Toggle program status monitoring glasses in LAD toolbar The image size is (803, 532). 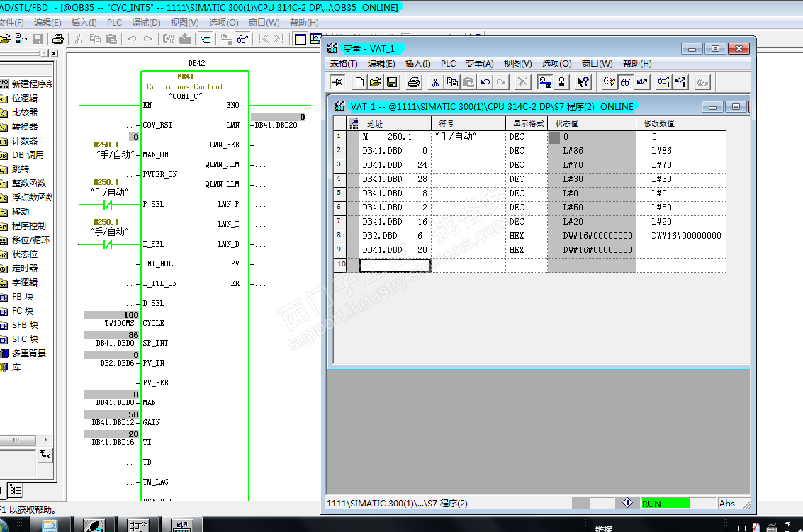tap(243, 39)
